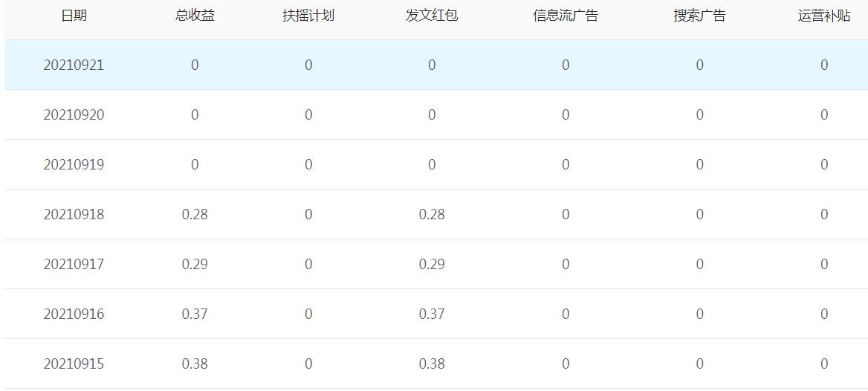Screen dimensions: 868x391
Task: Click the 运营补贴 column header
Action: (824, 16)
